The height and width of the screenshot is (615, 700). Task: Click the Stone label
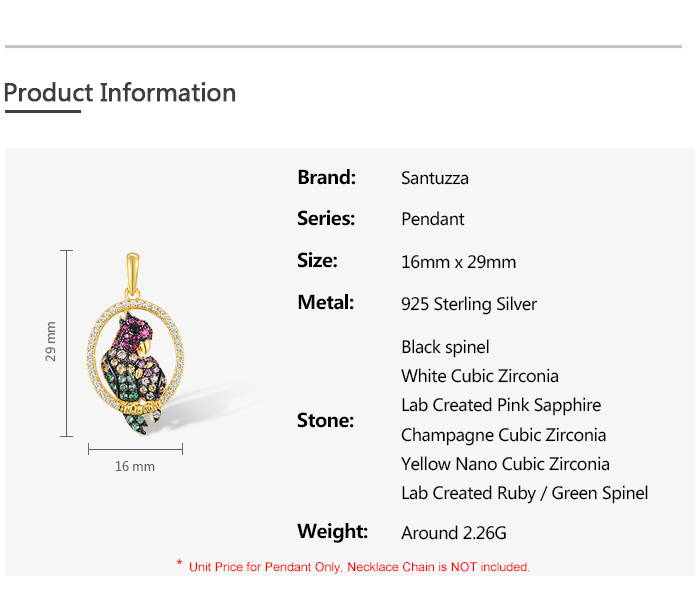[x=326, y=421]
